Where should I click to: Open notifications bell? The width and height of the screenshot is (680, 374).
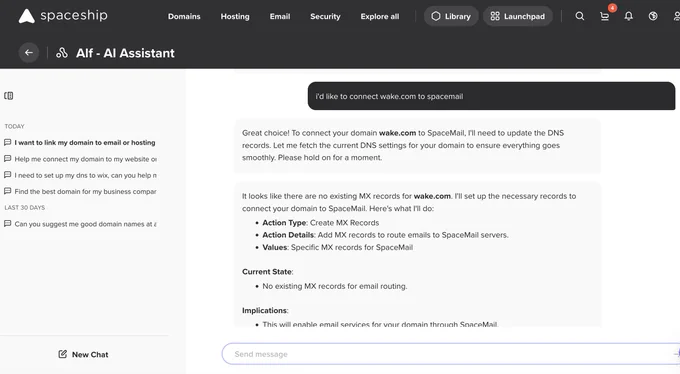[628, 16]
